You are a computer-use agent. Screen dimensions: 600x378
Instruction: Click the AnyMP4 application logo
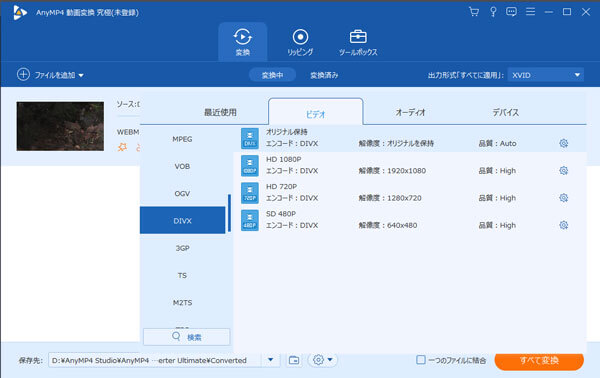tap(20, 12)
